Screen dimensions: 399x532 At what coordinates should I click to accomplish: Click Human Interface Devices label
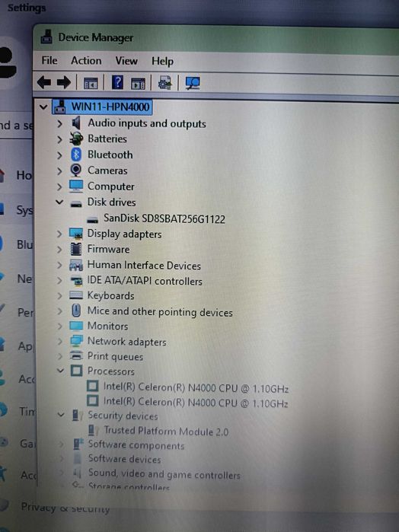click(144, 266)
